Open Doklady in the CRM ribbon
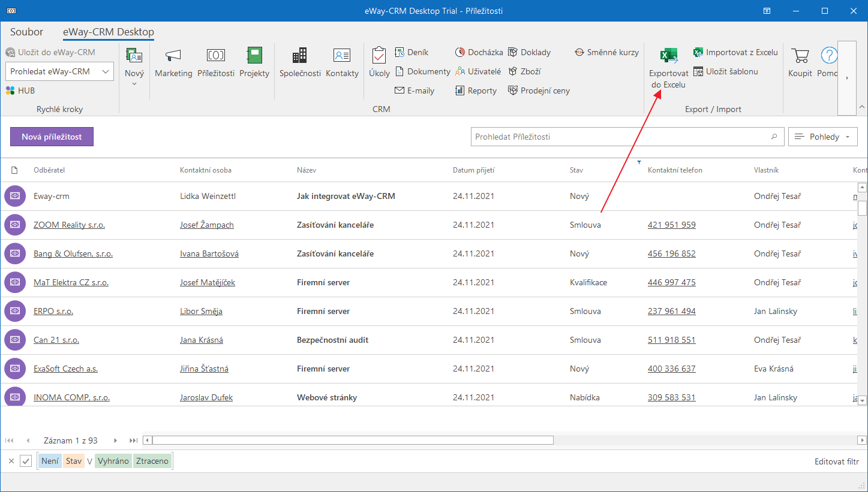 click(x=529, y=52)
